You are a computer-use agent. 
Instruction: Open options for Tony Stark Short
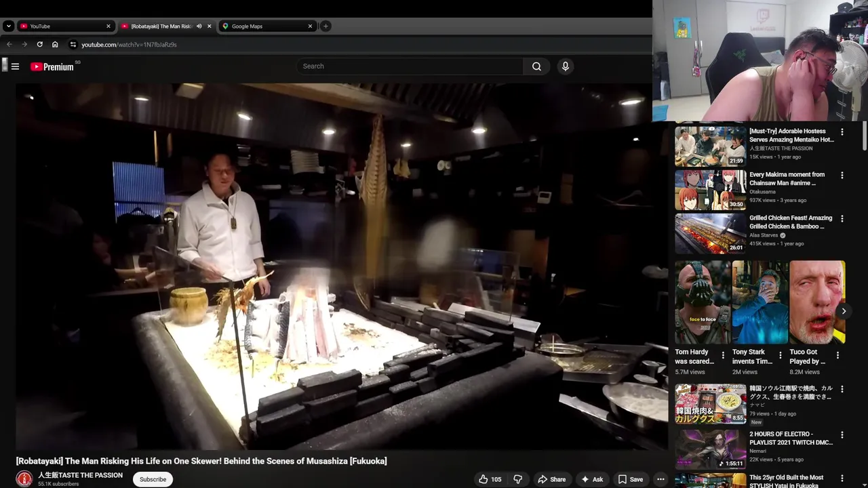pos(780,355)
